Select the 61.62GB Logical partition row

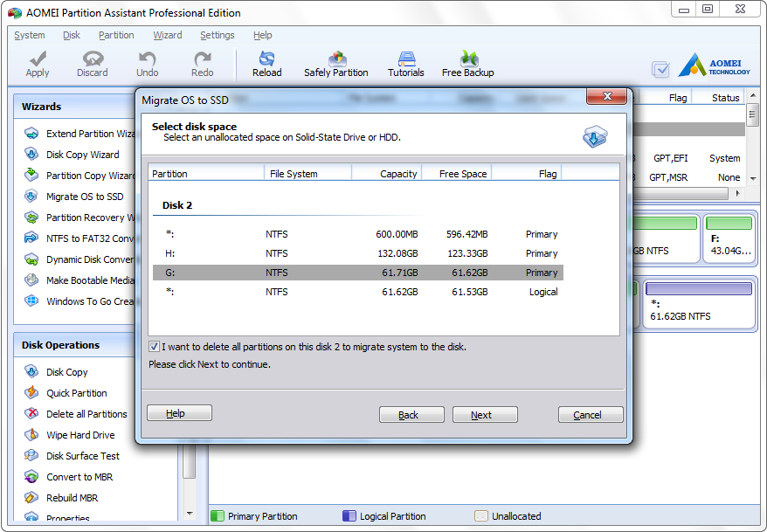click(358, 292)
